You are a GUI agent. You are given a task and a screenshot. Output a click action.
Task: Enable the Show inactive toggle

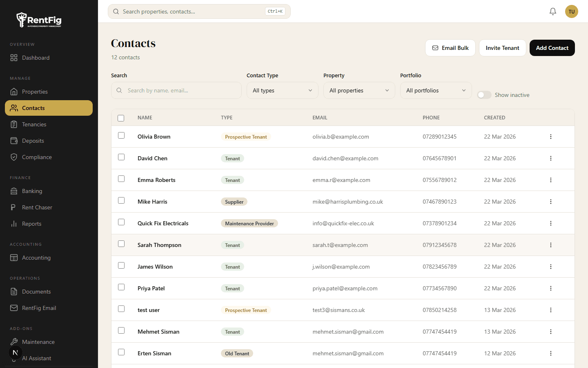tap(484, 94)
